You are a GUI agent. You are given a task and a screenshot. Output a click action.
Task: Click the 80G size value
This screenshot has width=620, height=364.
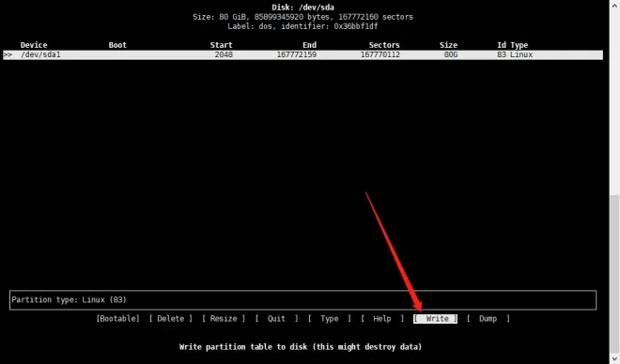(x=451, y=54)
